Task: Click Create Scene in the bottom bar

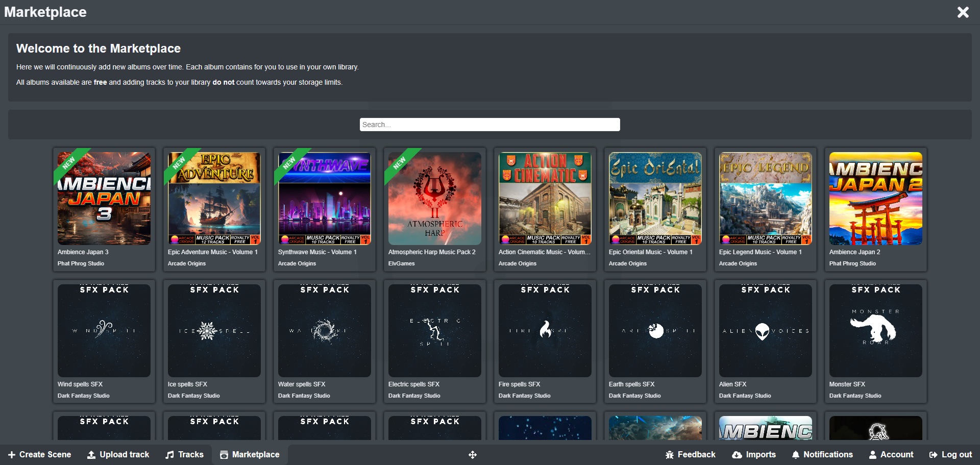Action: point(39,455)
